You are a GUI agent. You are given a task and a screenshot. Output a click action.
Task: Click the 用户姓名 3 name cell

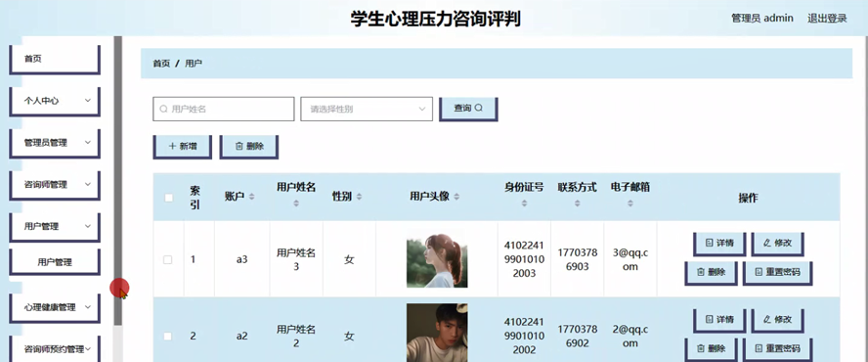296,259
